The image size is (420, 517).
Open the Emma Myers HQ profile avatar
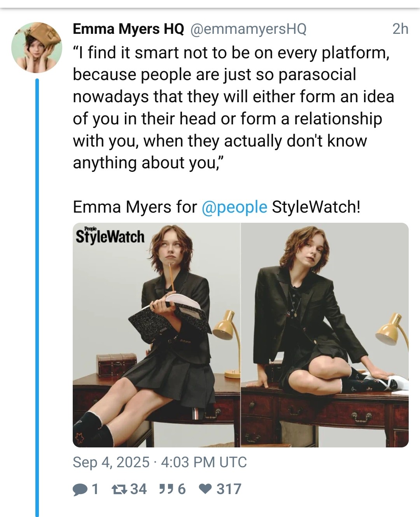(x=37, y=48)
